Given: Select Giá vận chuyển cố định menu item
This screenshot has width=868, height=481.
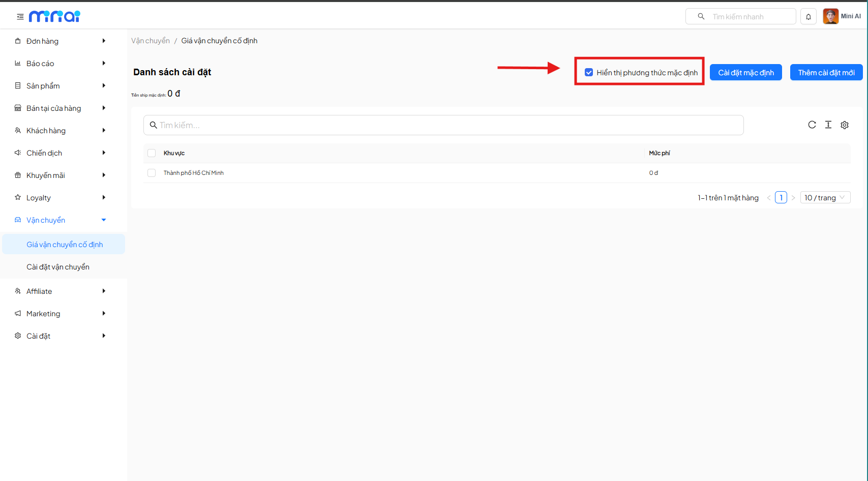Looking at the screenshot, I should tap(65, 245).
